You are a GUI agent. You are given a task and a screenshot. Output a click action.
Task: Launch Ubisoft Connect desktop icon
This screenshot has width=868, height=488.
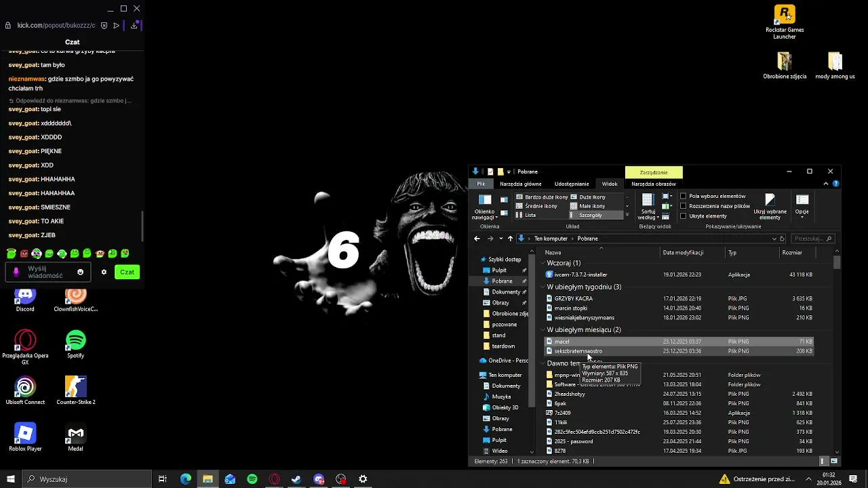(25, 390)
